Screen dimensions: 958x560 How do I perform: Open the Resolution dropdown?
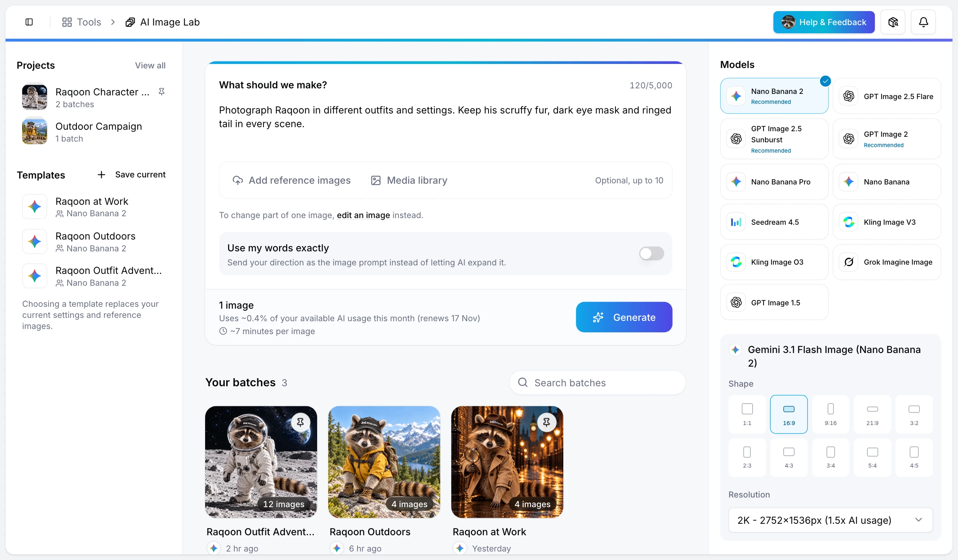tap(830, 520)
